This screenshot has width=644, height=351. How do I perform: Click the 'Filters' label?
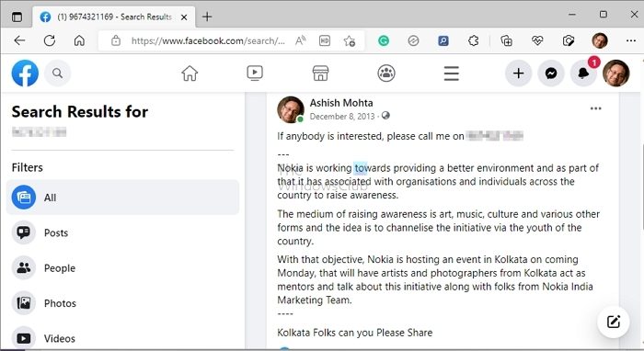point(27,167)
